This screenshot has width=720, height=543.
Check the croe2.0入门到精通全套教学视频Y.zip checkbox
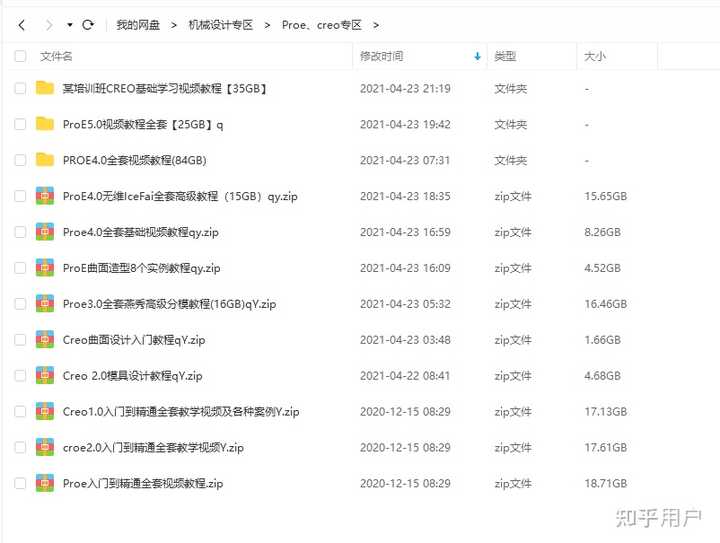[20, 447]
